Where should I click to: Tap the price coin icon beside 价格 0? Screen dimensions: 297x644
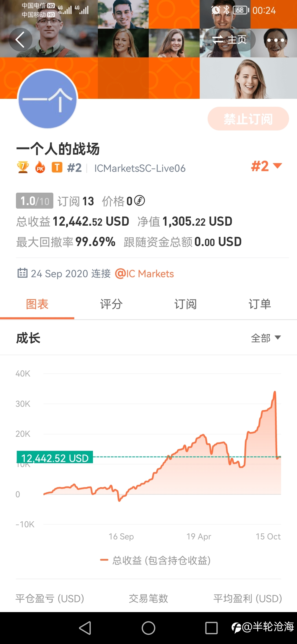click(x=139, y=201)
